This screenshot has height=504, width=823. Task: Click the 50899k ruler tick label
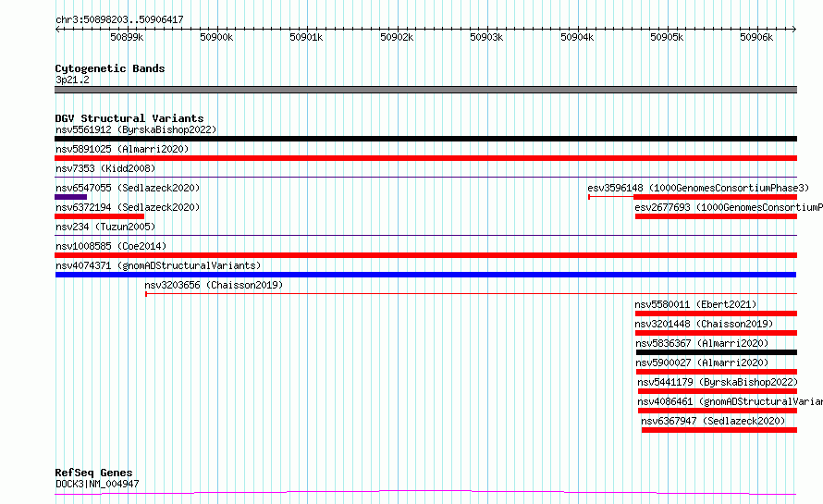127,37
